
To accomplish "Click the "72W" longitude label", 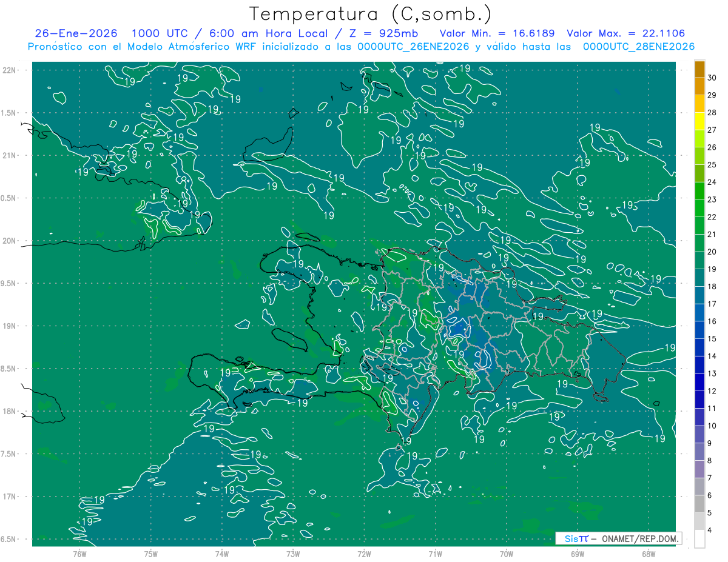I will coord(364,554).
